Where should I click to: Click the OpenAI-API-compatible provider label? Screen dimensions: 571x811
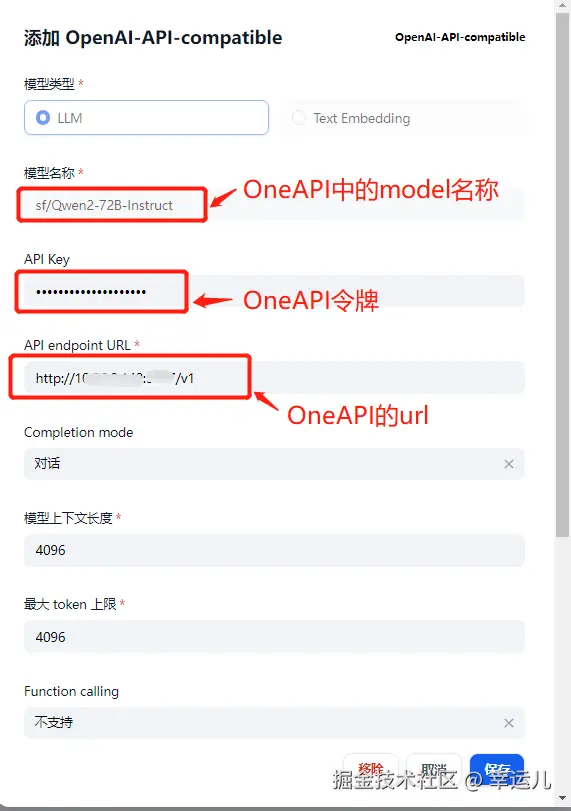[460, 37]
